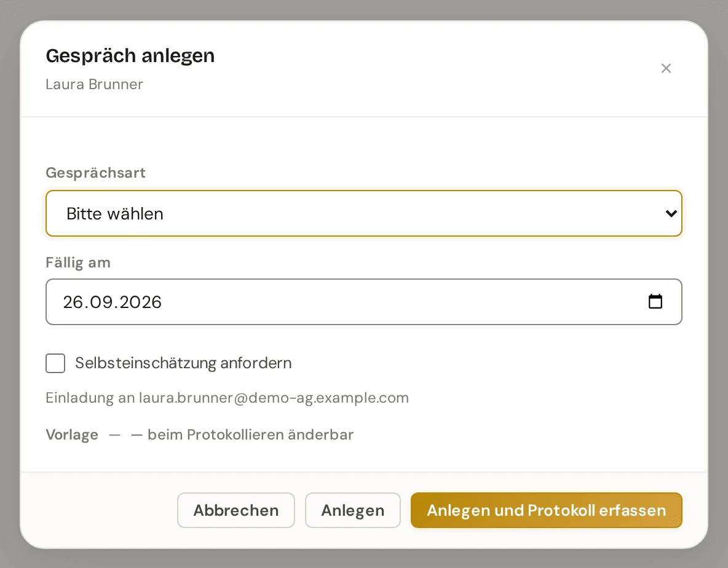
Task: Open the calendar picker icon
Action: 655,302
